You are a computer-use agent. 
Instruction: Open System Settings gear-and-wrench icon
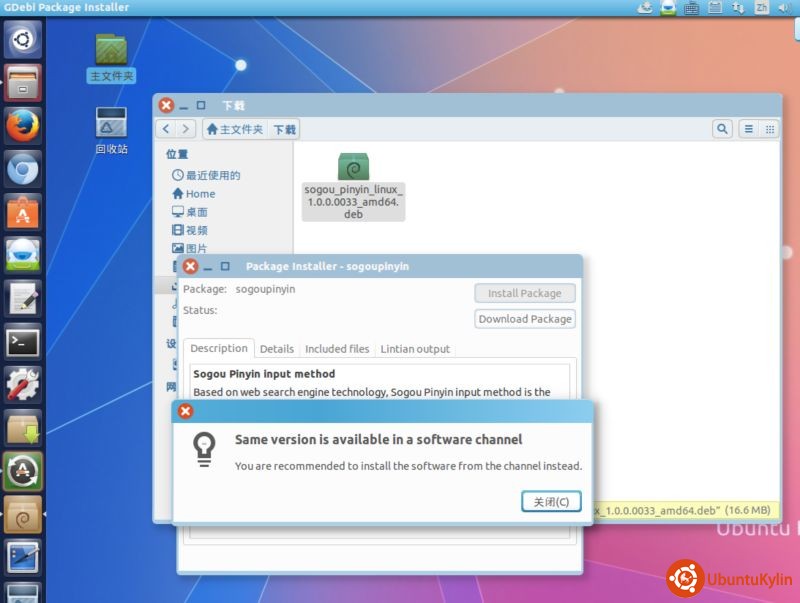[22, 385]
